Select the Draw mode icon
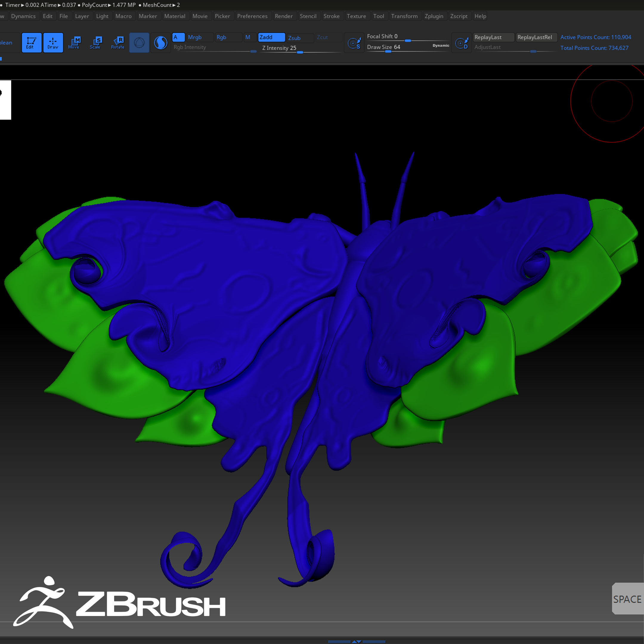The image size is (644, 644). coord(53,43)
